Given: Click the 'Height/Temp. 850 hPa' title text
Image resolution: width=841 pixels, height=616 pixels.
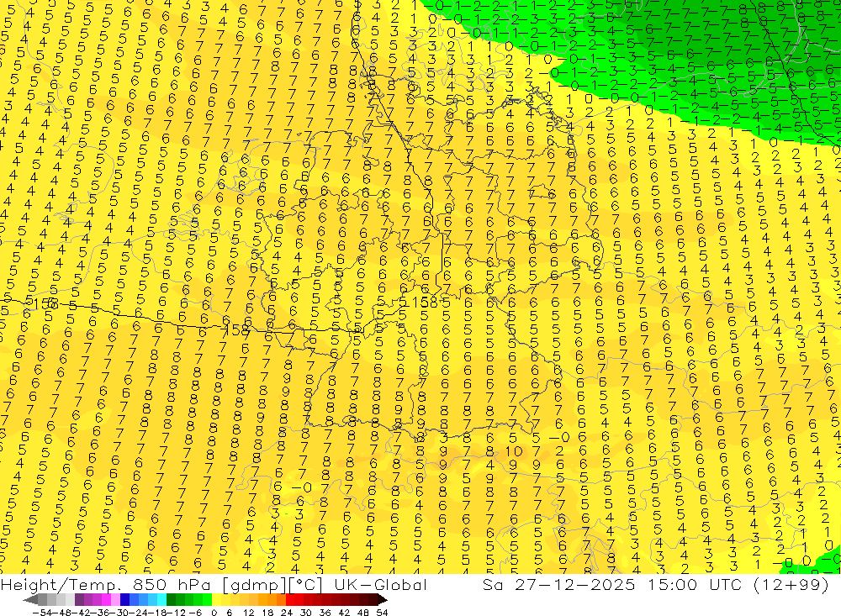Looking at the screenshot, I should [106, 584].
